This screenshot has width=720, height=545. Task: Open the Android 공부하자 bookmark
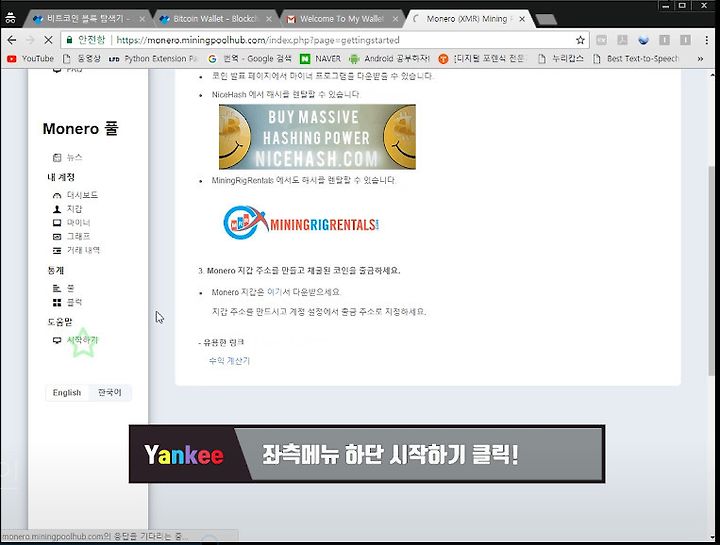coord(389,59)
